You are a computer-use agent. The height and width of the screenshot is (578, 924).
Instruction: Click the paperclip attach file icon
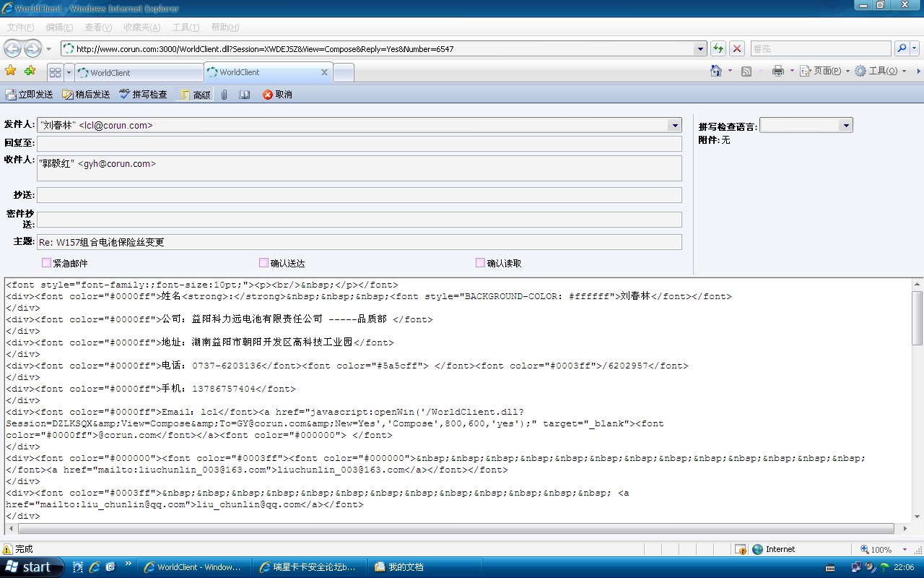[x=225, y=95]
